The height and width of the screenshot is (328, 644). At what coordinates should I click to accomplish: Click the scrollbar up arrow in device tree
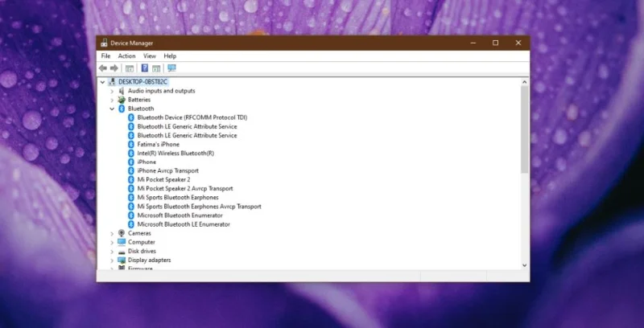coord(525,82)
